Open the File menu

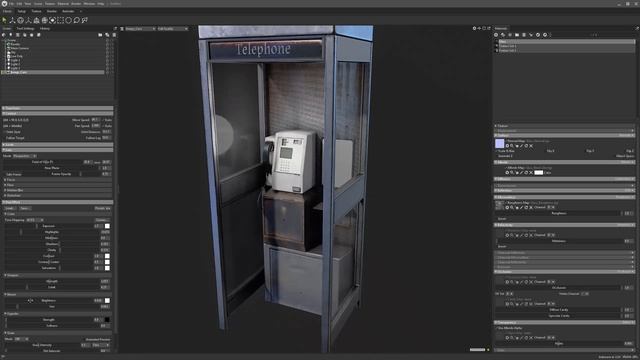pyautogui.click(x=11, y=4)
